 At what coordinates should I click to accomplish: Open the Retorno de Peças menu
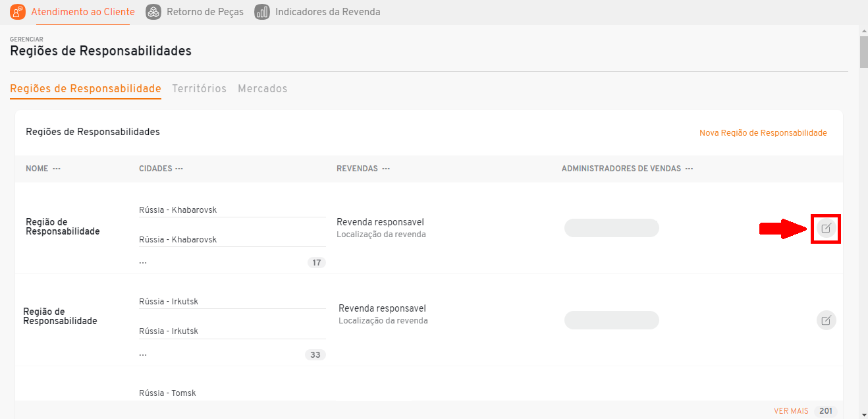[205, 12]
